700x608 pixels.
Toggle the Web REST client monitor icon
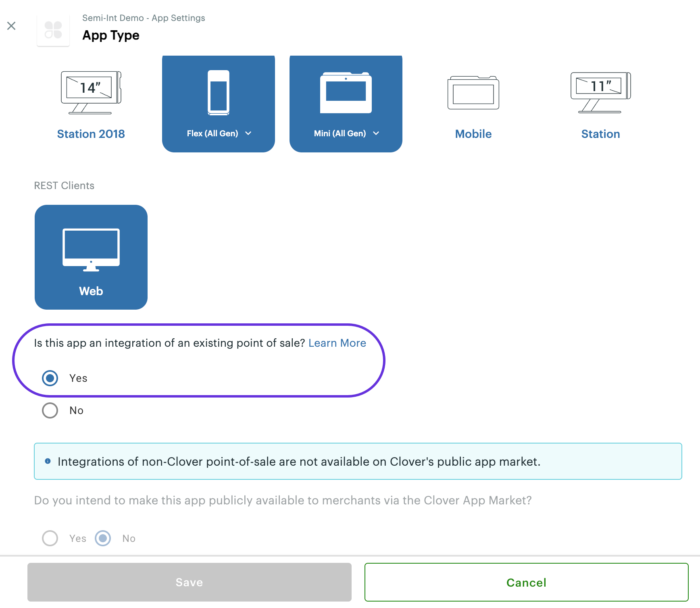pos(91,250)
